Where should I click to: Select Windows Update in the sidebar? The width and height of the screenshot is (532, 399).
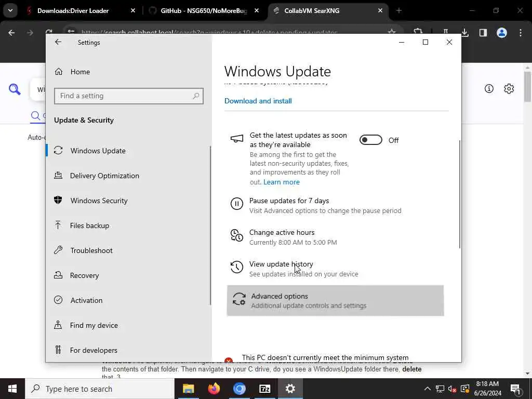pyautogui.click(x=98, y=151)
